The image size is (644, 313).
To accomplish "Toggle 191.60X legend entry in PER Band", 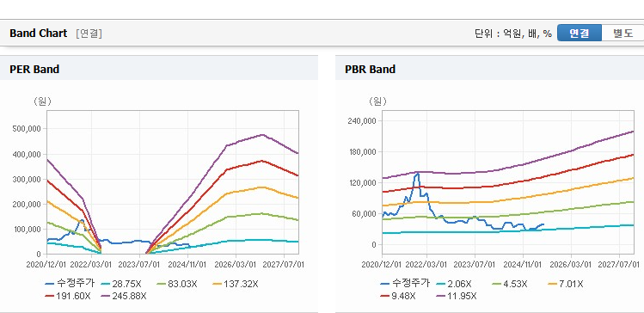I will [68, 296].
